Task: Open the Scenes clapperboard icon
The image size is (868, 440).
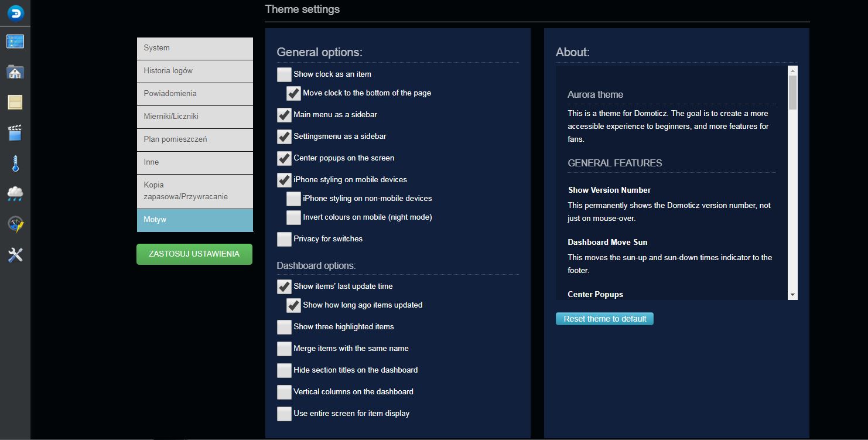Action: pos(15,133)
